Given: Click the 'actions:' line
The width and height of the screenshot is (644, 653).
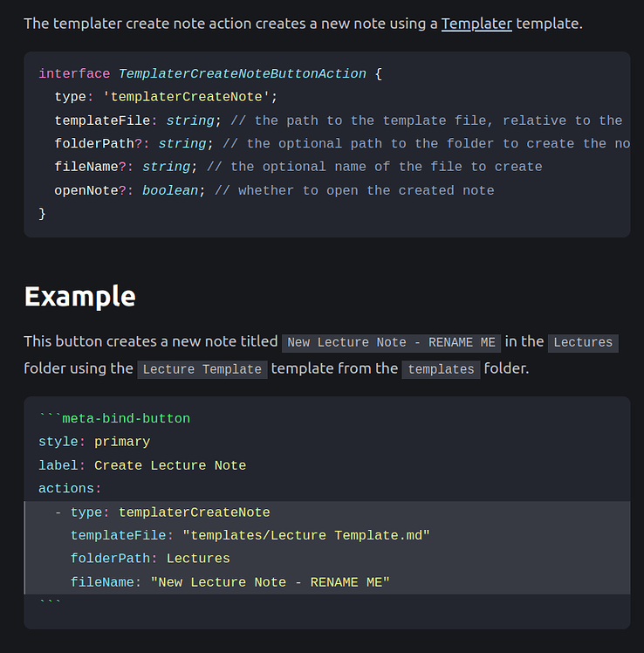Looking at the screenshot, I should click(x=70, y=489).
